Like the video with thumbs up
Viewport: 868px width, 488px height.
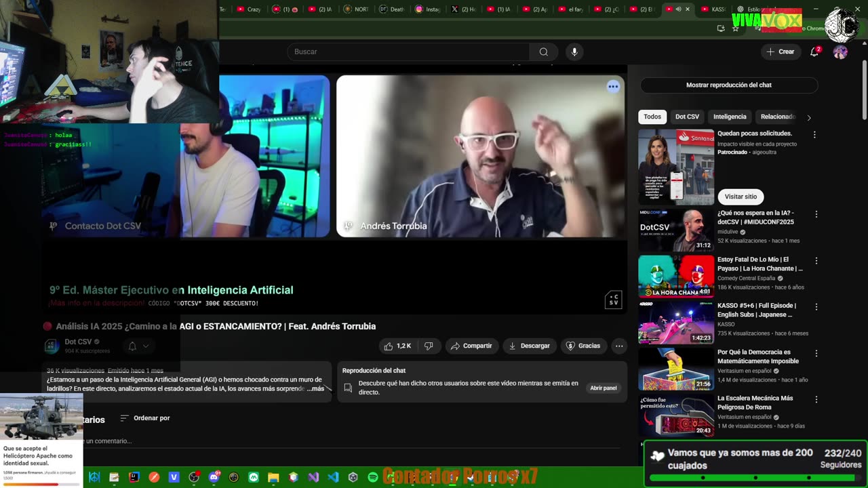(x=397, y=346)
